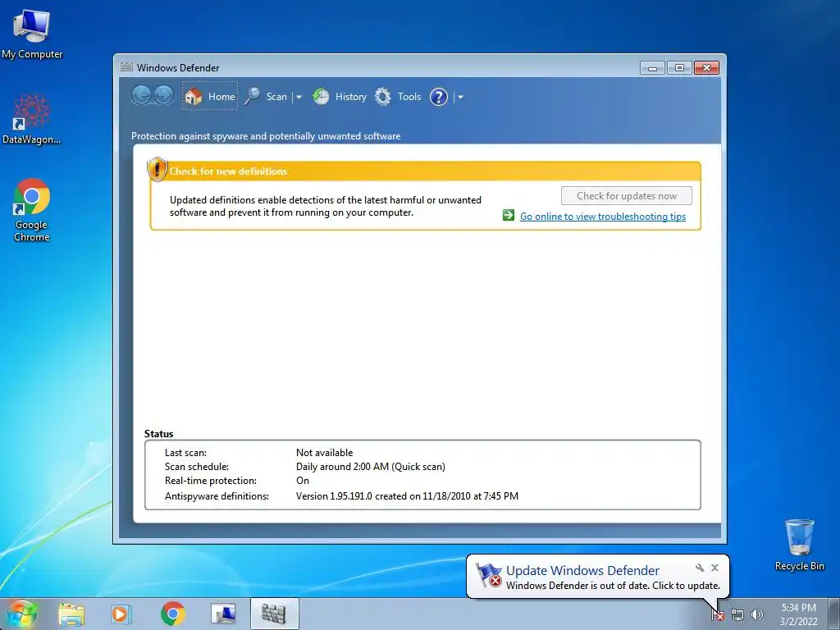Screen dimensions: 840x630
Task: Click the Show desktop strip
Action: pos(834,614)
